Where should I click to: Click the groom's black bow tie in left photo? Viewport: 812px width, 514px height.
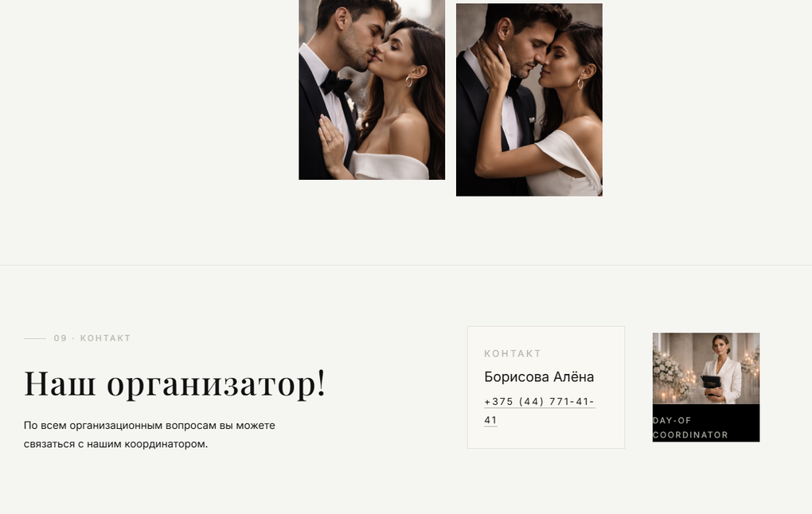click(335, 84)
